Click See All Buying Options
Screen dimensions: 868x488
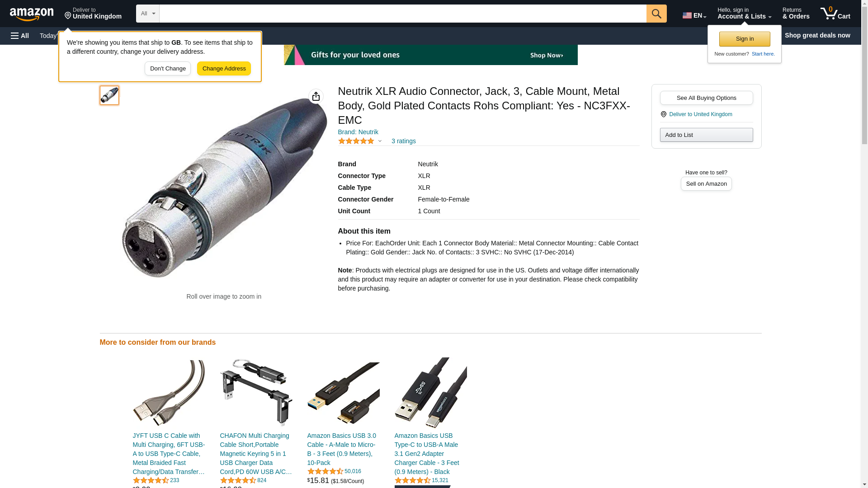click(x=706, y=98)
